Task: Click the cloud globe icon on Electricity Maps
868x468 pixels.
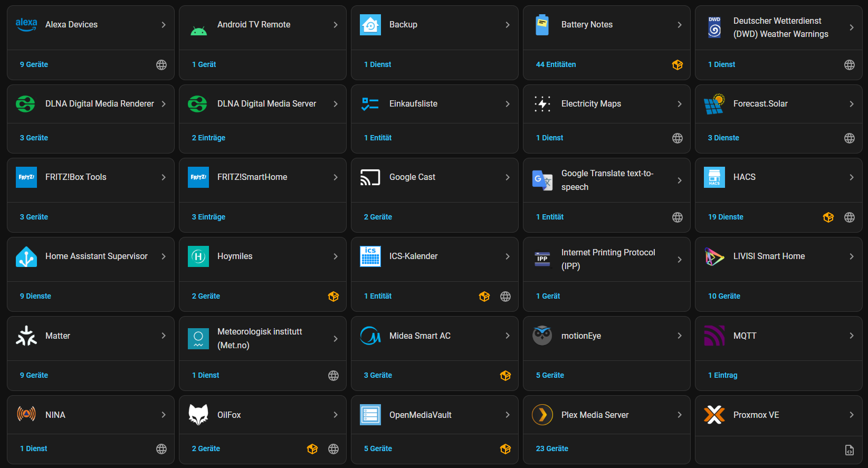Action: [677, 138]
